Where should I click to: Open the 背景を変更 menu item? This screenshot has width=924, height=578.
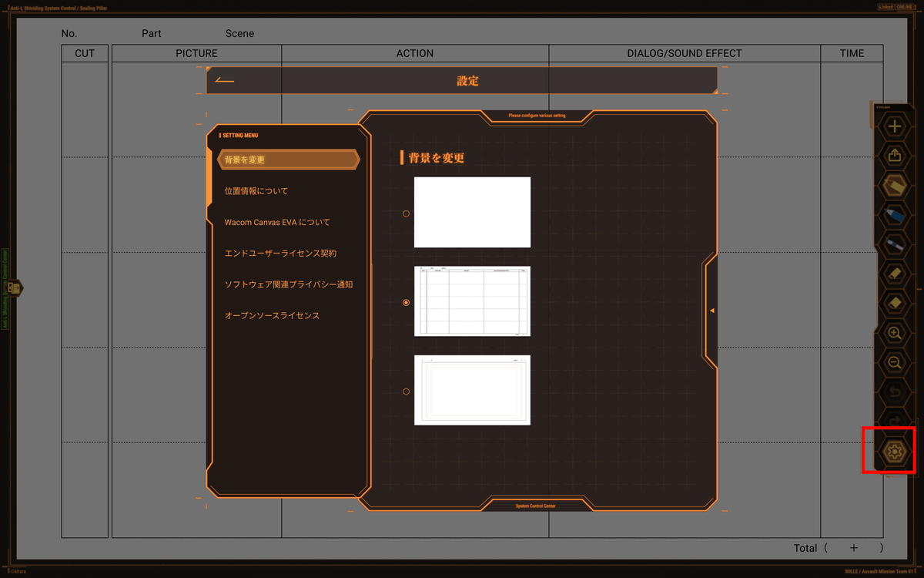point(288,160)
